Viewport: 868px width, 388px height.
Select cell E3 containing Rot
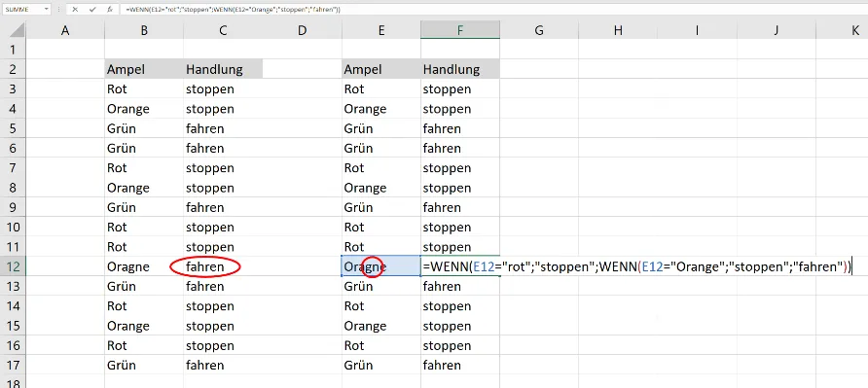(381, 89)
